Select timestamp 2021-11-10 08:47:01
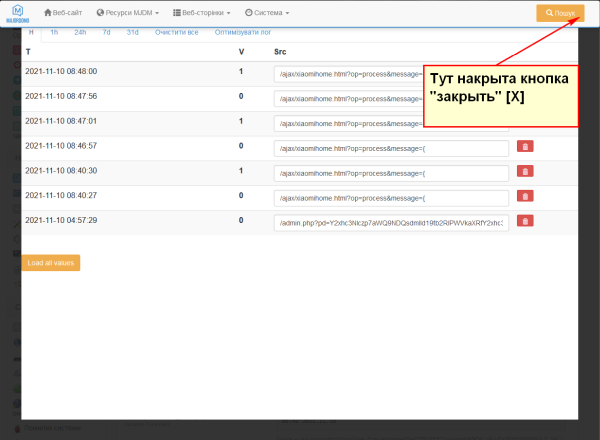The image size is (600, 440). tap(61, 121)
